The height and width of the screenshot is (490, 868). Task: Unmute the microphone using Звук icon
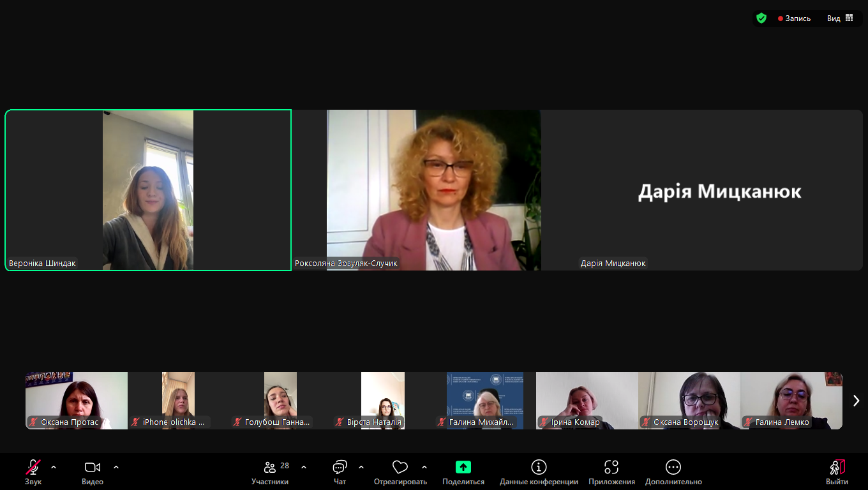[x=33, y=468]
